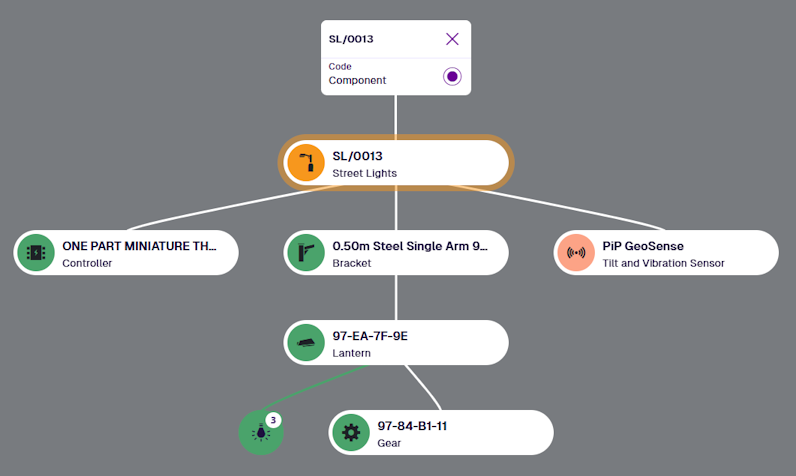This screenshot has height=476, width=796.
Task: Click the badge showing 3 items
Action: tap(272, 419)
